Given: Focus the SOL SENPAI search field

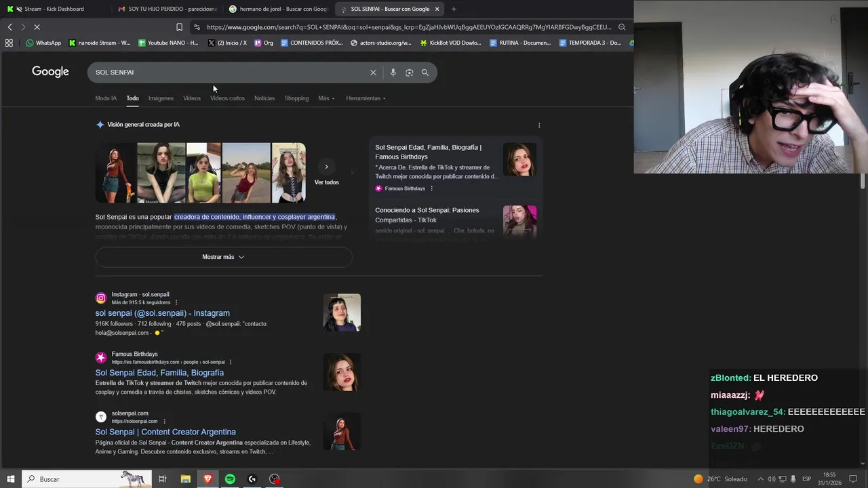Looking at the screenshot, I should (x=227, y=73).
